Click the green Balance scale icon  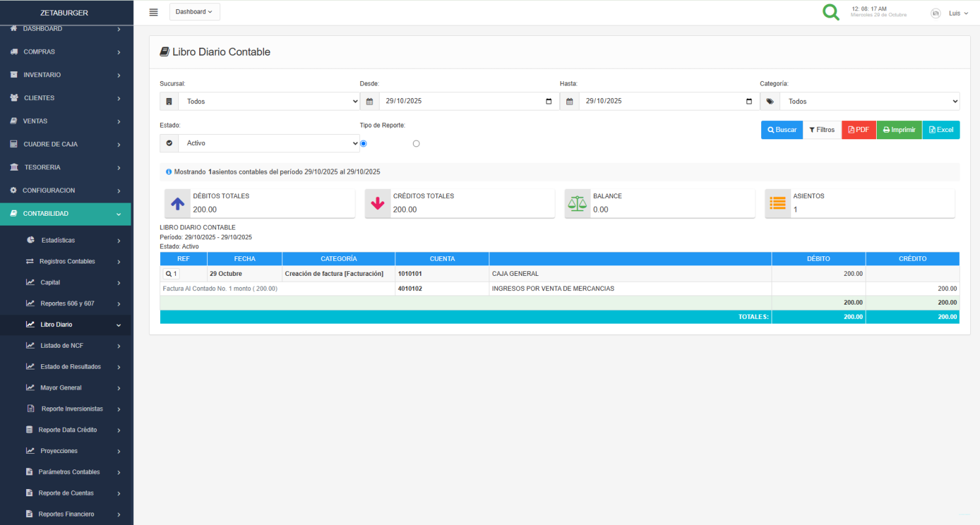[578, 203]
